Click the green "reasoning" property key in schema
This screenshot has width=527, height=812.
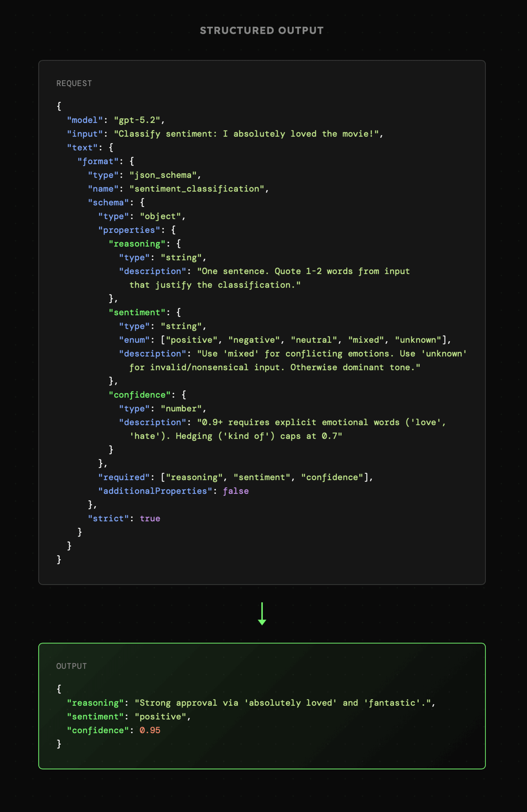pos(137,244)
